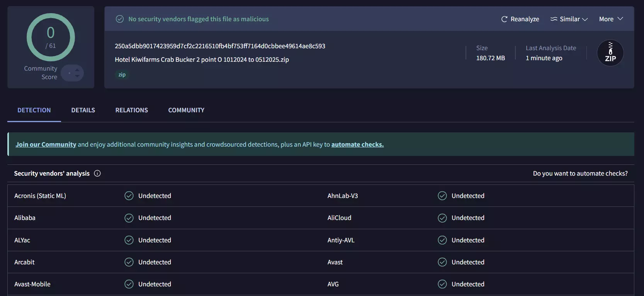The height and width of the screenshot is (296, 644).
Task: Click the ZIP file type icon
Action: pos(610,53)
